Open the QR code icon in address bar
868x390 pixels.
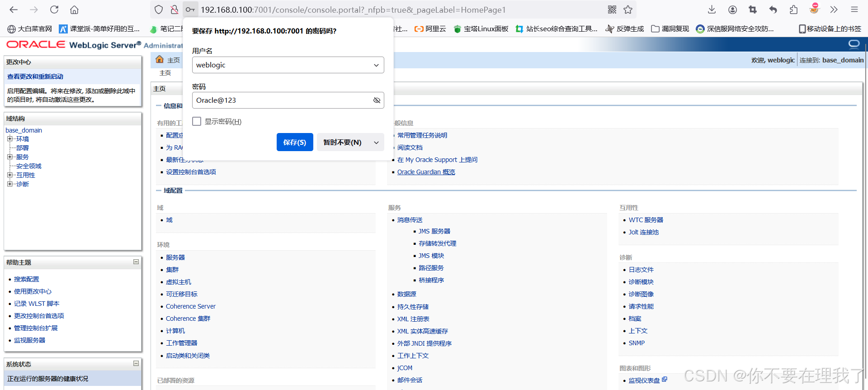click(612, 10)
